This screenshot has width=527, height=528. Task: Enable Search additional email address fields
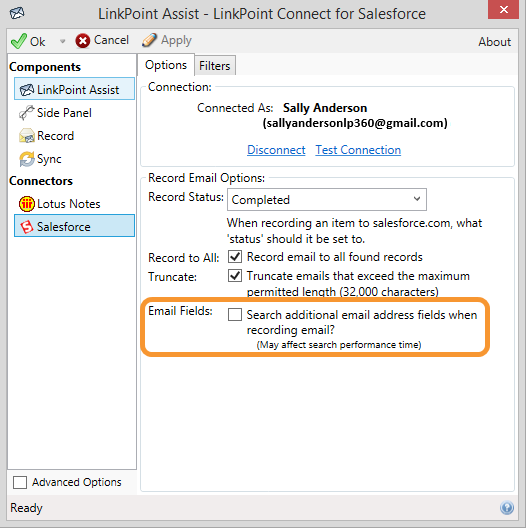pos(235,315)
